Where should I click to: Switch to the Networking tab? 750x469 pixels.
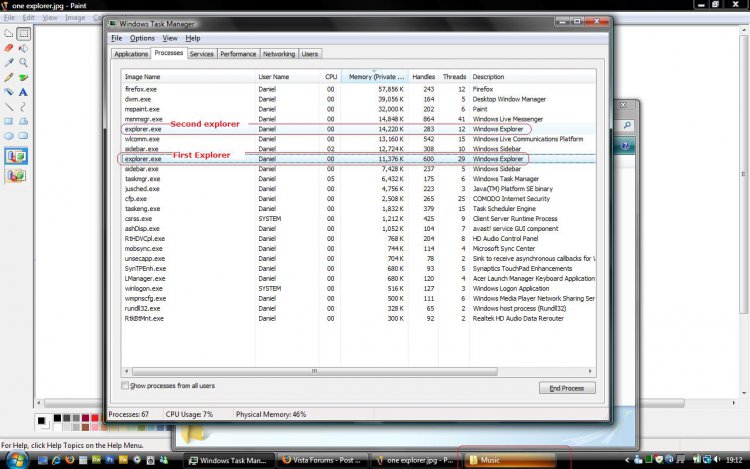[279, 54]
